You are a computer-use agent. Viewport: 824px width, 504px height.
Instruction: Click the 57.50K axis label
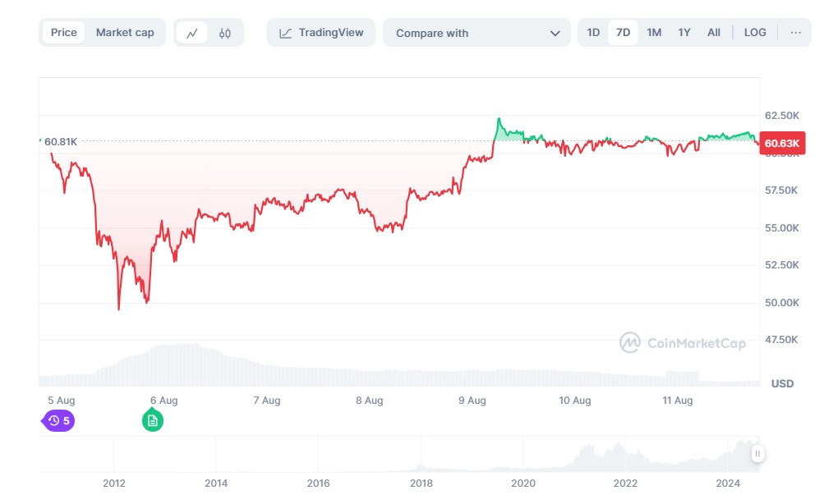(x=781, y=190)
